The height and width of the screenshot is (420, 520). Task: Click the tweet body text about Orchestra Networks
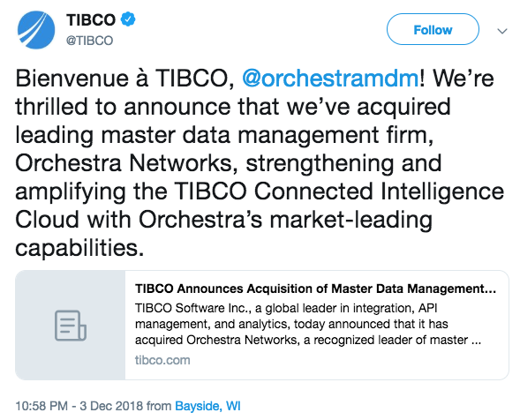click(260, 162)
